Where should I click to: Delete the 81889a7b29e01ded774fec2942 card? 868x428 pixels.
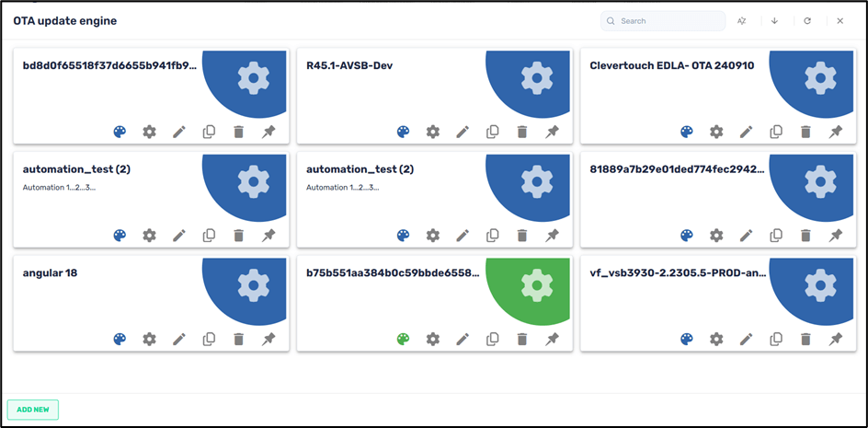805,236
